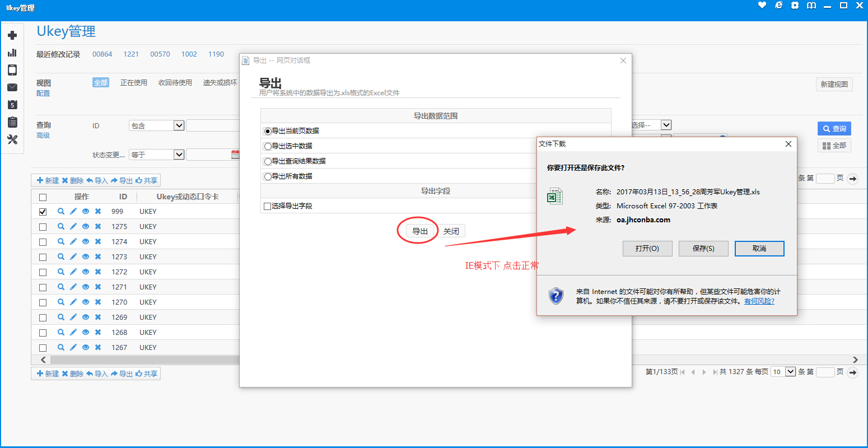Open the mail envelope sidebar icon
This screenshot has width=868, height=448.
click(12, 87)
